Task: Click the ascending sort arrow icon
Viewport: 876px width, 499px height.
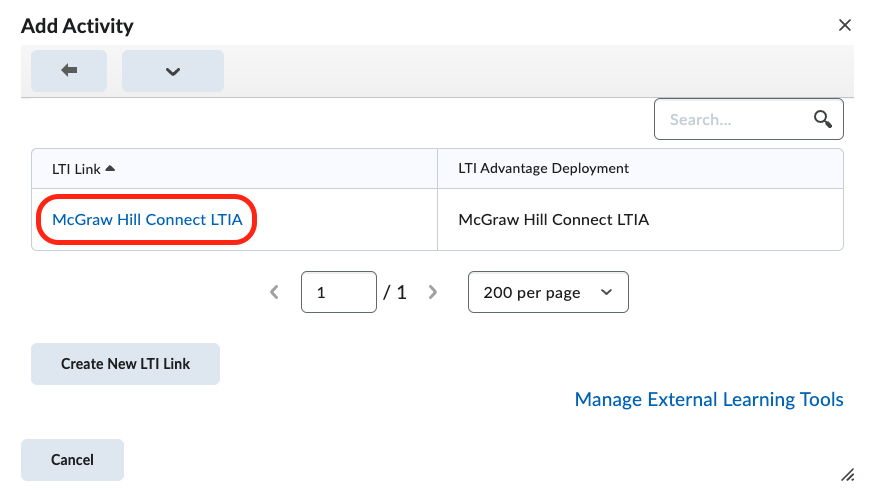Action: coord(110,168)
